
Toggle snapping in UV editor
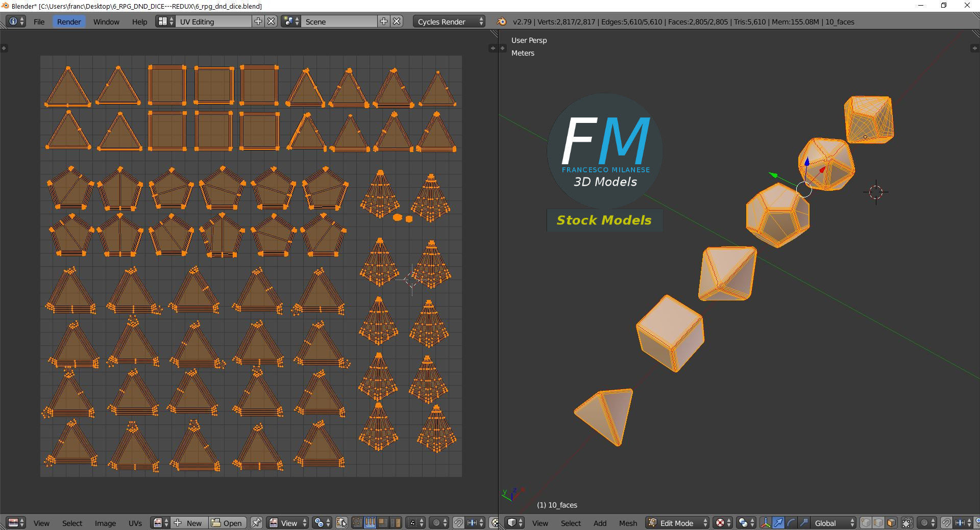pos(458,523)
